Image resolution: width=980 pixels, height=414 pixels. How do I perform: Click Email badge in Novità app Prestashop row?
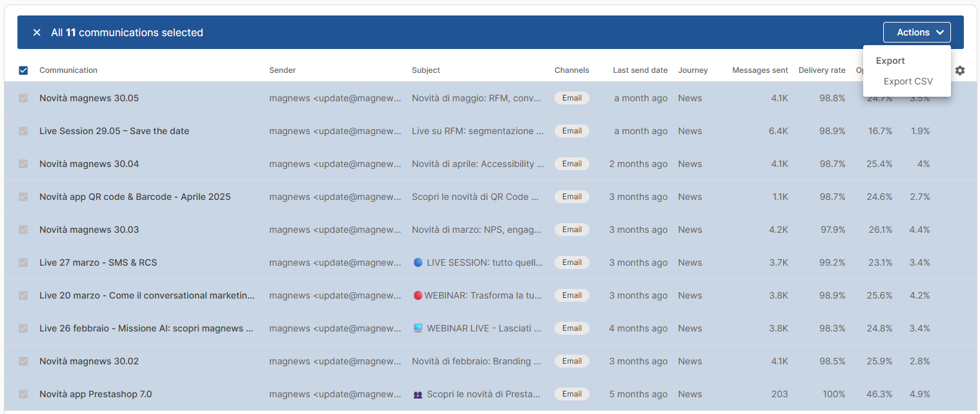pyautogui.click(x=572, y=394)
